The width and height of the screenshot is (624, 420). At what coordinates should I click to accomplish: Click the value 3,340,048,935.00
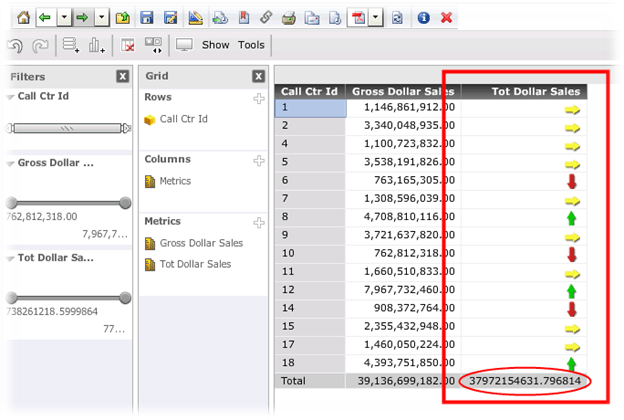click(410, 126)
